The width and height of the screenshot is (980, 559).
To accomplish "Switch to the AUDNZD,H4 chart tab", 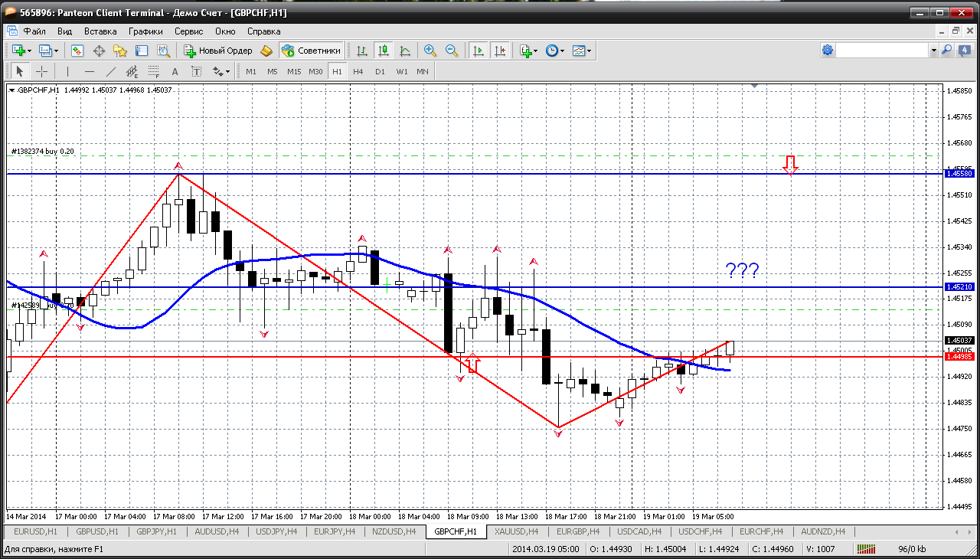I will (x=823, y=531).
